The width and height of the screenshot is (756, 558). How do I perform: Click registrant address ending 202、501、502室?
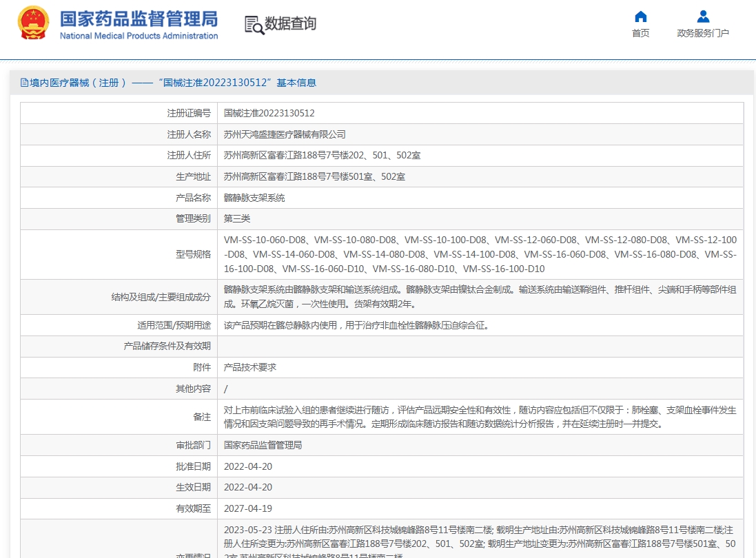(322, 155)
